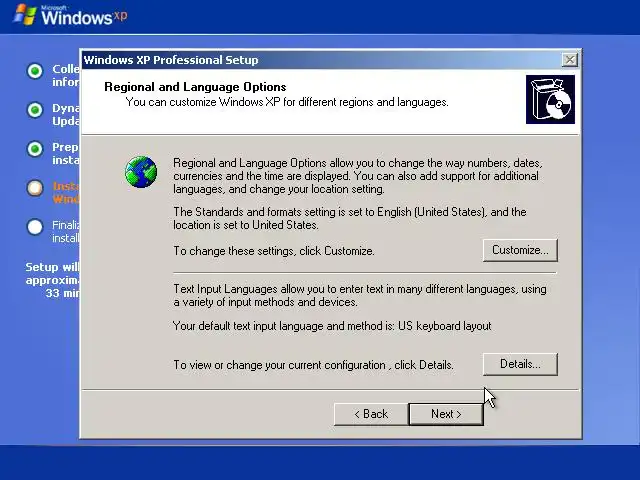Click the Customize... button

[x=520, y=250]
